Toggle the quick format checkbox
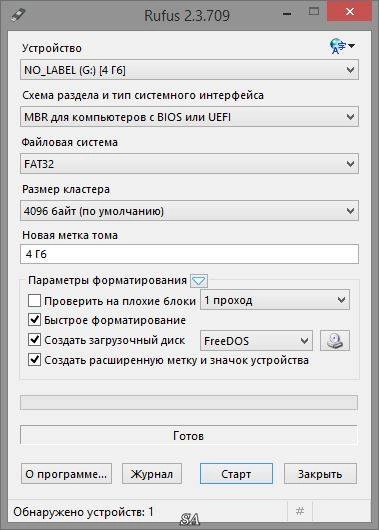Image resolution: width=379 pixels, height=530 pixels. pos(34,320)
